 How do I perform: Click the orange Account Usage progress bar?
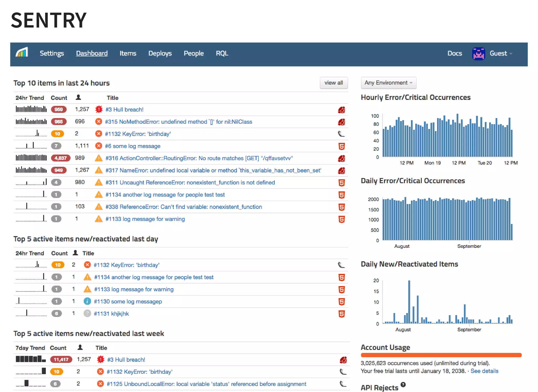click(441, 355)
